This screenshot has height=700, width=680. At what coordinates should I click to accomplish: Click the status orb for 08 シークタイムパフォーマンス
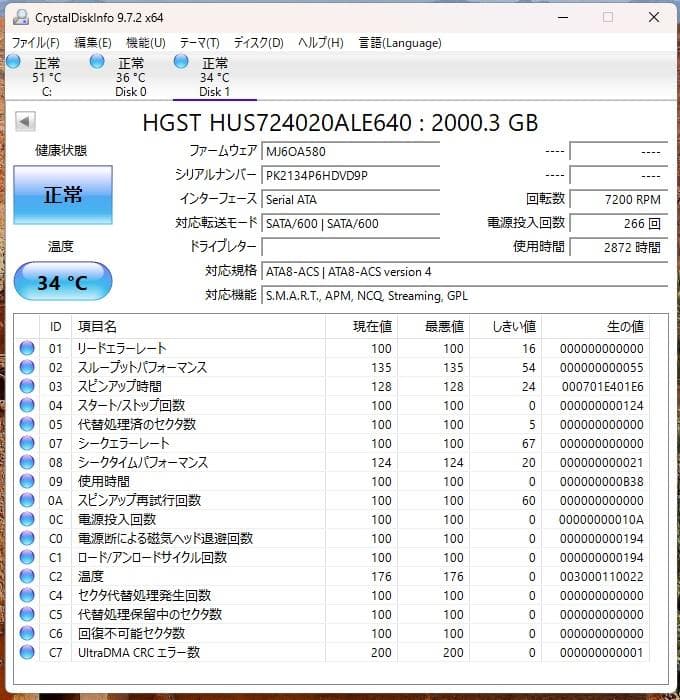(x=27, y=462)
